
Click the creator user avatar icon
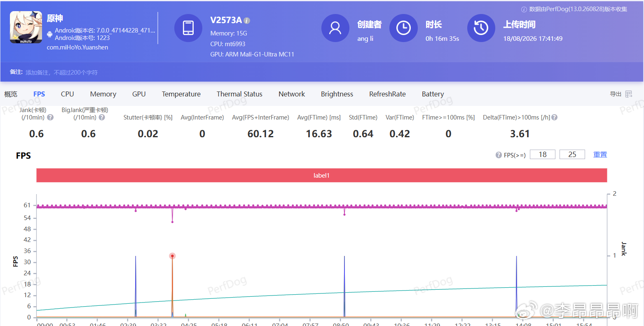(335, 28)
